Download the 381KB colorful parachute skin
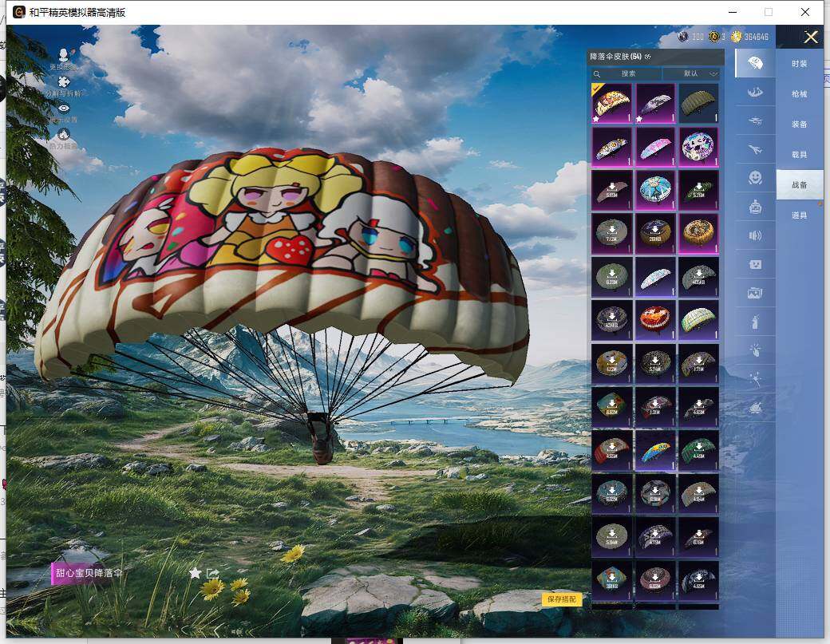The image size is (830, 644). coord(612,580)
